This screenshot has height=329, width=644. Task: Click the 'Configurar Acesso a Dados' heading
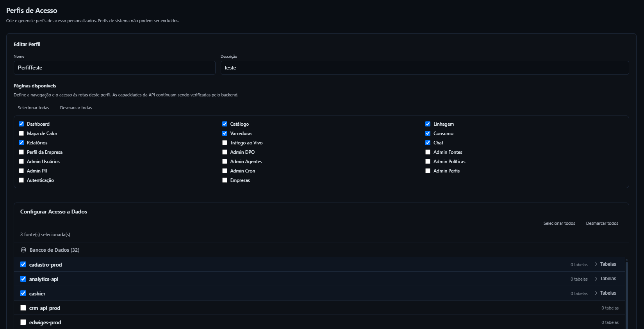[x=54, y=212]
